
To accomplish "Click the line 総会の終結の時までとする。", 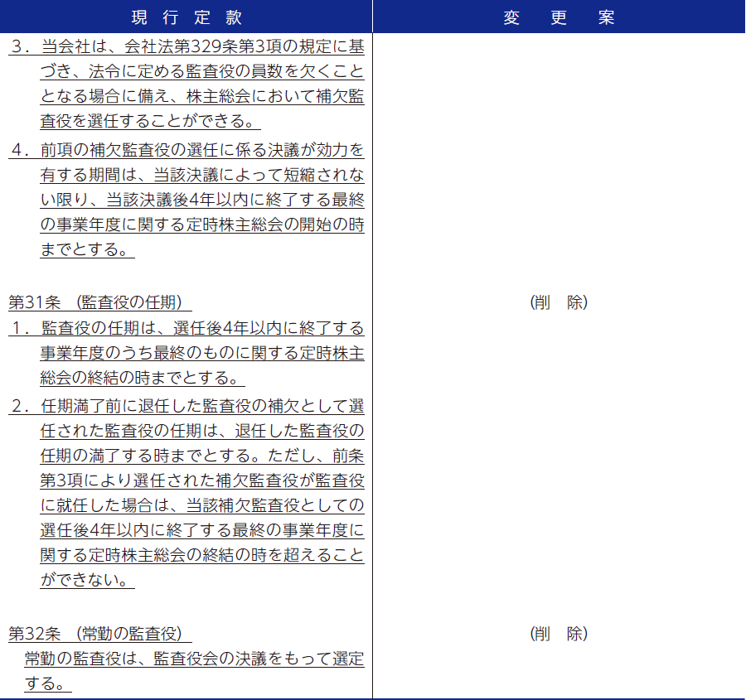I will pyautogui.click(x=142, y=378).
